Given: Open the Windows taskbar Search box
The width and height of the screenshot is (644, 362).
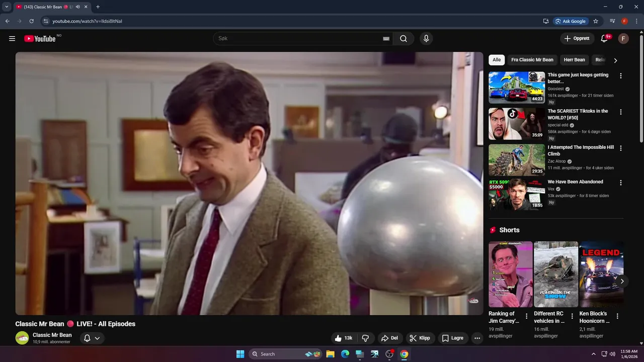Looking at the screenshot, I should point(286,354).
